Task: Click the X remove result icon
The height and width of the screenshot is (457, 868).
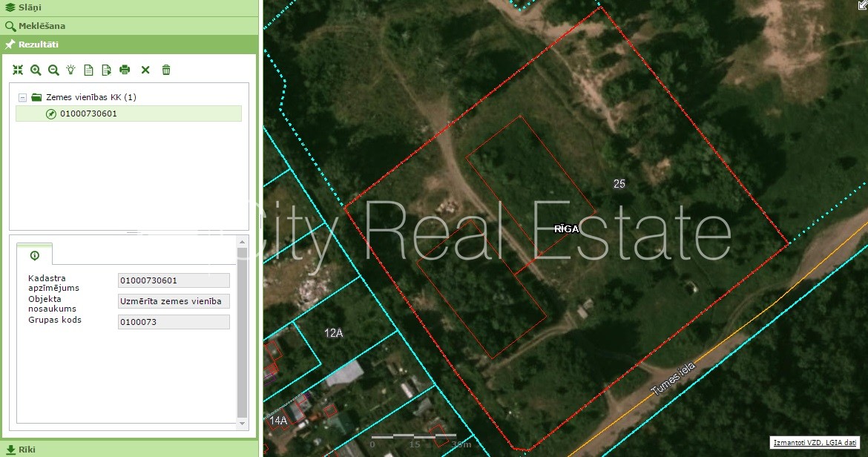Action: click(x=145, y=70)
